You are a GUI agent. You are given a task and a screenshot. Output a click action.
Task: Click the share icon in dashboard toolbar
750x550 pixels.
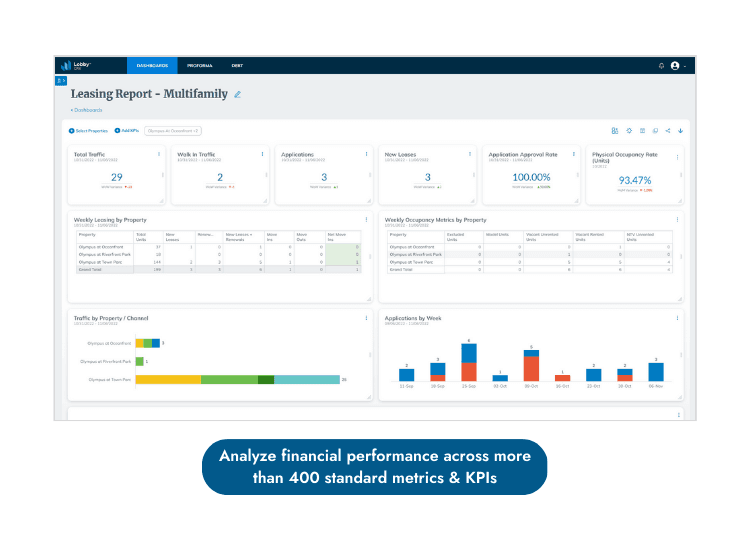668,131
